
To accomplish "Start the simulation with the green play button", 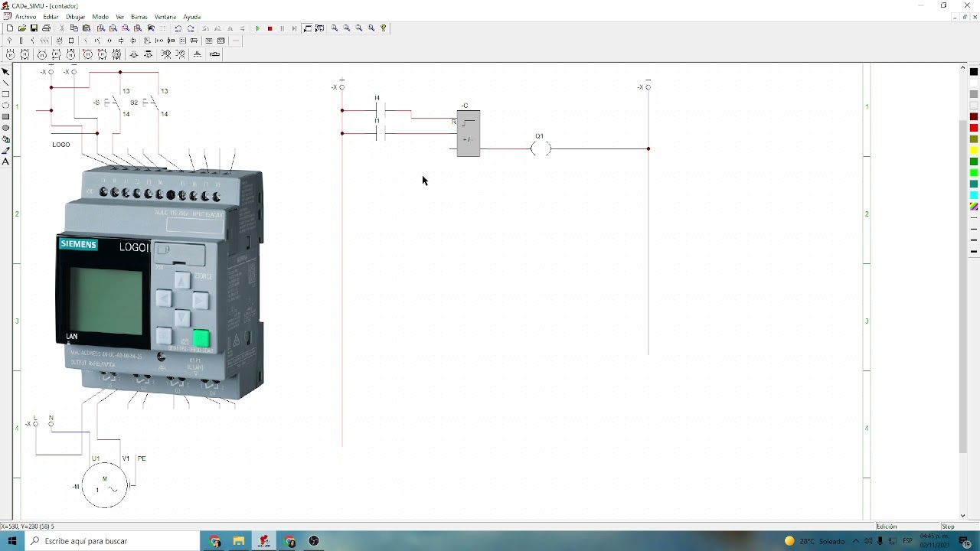I will pyautogui.click(x=257, y=28).
